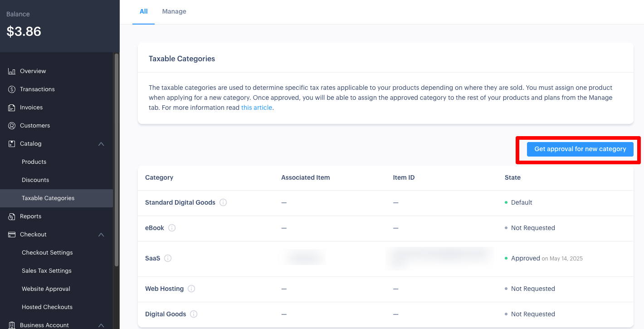This screenshot has width=644, height=329.
Task: Click the Overview chart icon in sidebar
Action: coord(12,71)
